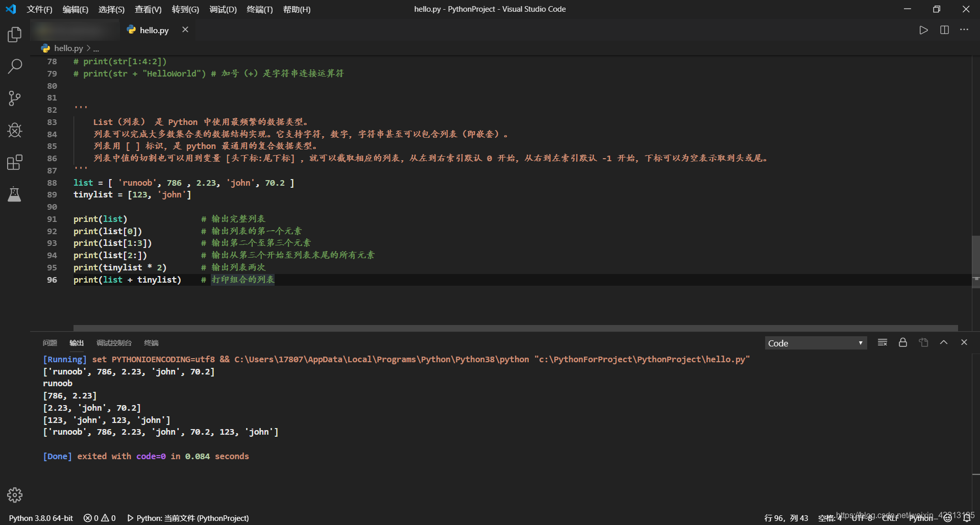The width and height of the screenshot is (980, 525).
Task: Switch to the 调试控制台 panel tab
Action: 114,343
